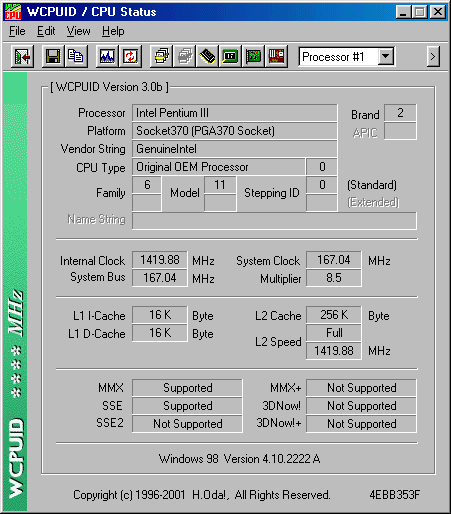Minimize the WCPUID window
The image size is (451, 514).
click(x=403, y=12)
